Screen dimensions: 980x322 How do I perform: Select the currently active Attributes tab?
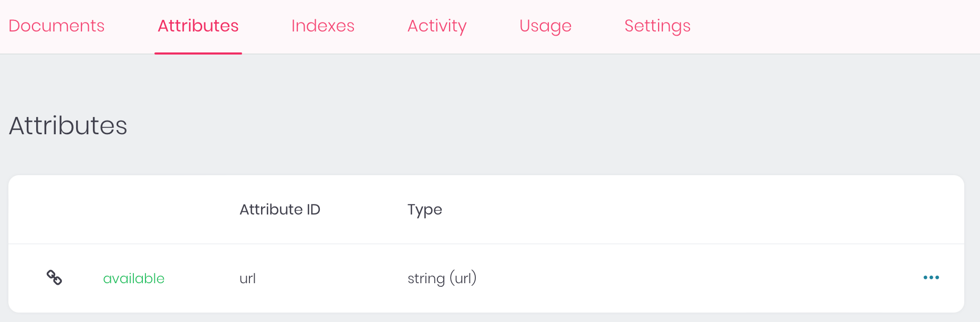pos(198,26)
